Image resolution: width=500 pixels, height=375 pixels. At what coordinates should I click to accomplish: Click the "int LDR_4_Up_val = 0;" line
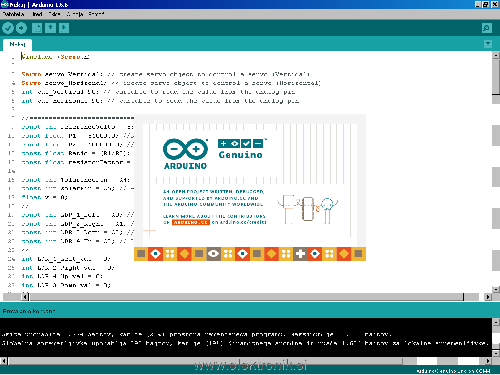coord(62,276)
